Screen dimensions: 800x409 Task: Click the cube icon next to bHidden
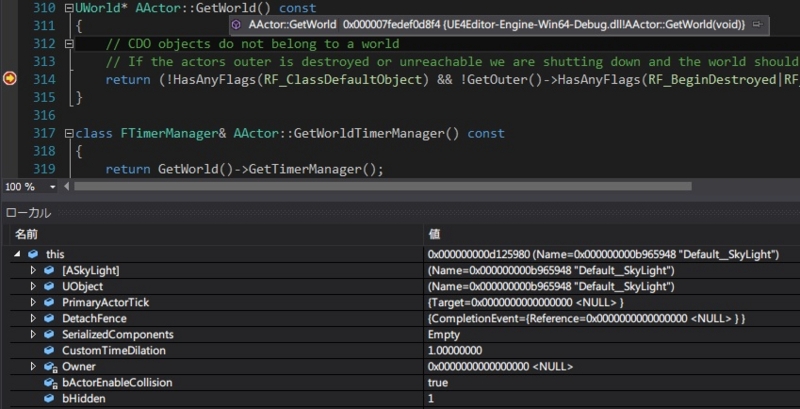pos(49,398)
